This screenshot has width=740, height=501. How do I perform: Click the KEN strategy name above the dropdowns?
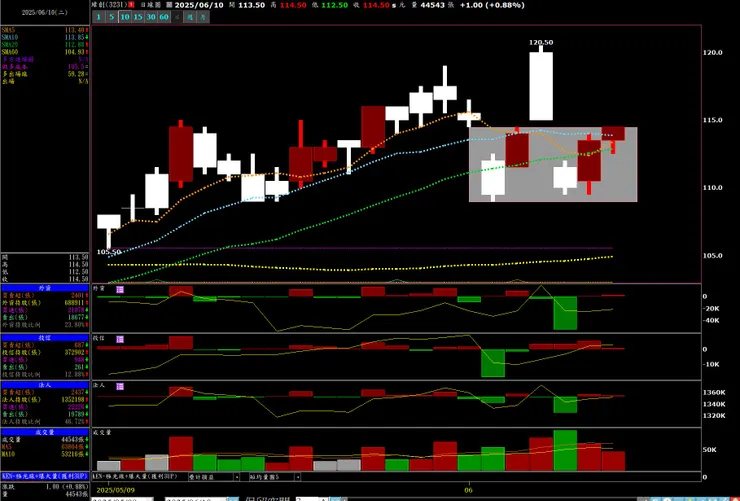coord(135,476)
